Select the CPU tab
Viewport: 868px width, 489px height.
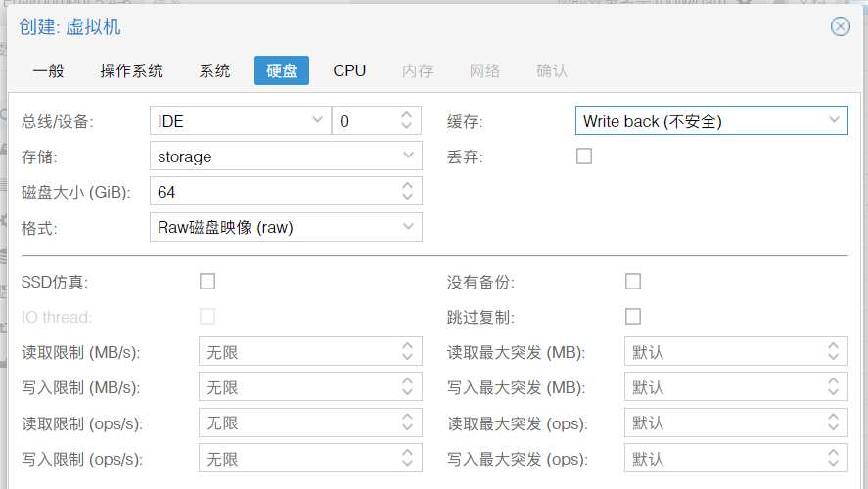tap(349, 70)
